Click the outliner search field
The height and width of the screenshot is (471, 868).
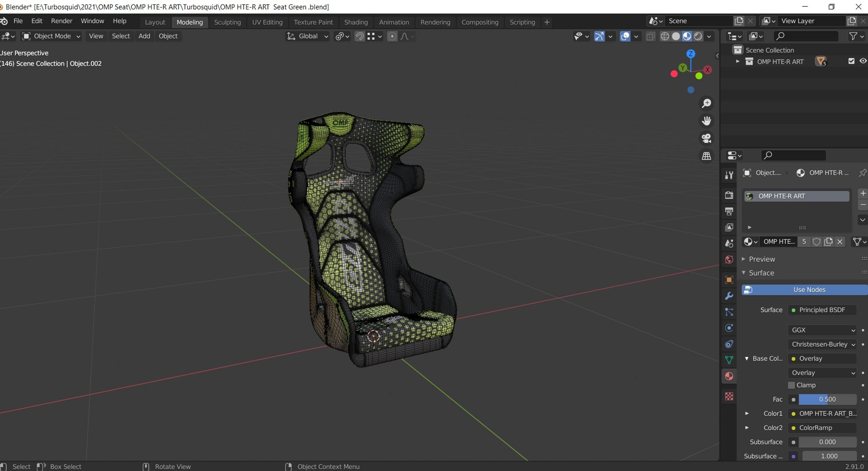806,36
